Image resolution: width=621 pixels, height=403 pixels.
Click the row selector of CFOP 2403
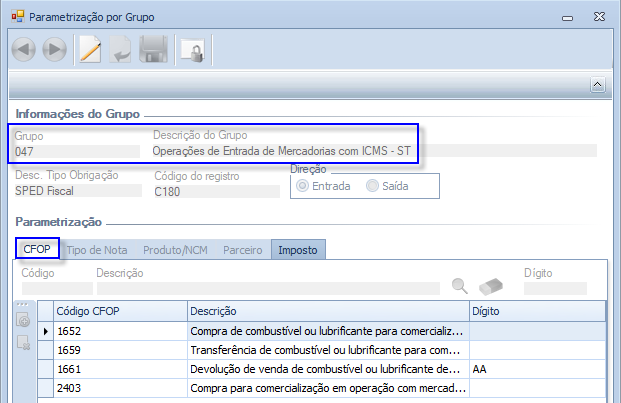[x=46, y=388]
